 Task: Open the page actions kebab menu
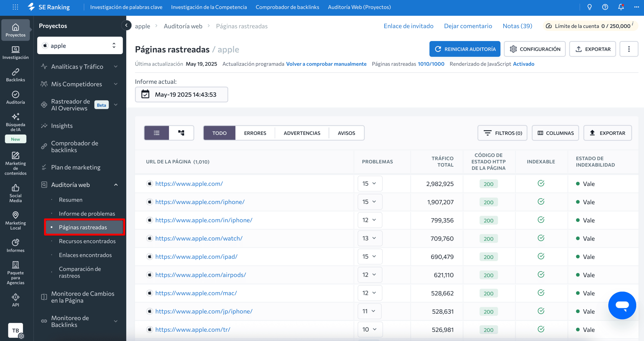629,49
